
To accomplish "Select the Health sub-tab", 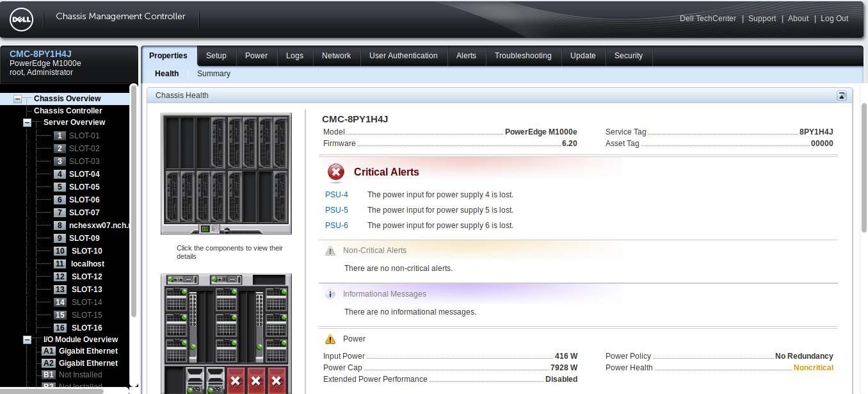I will click(167, 74).
